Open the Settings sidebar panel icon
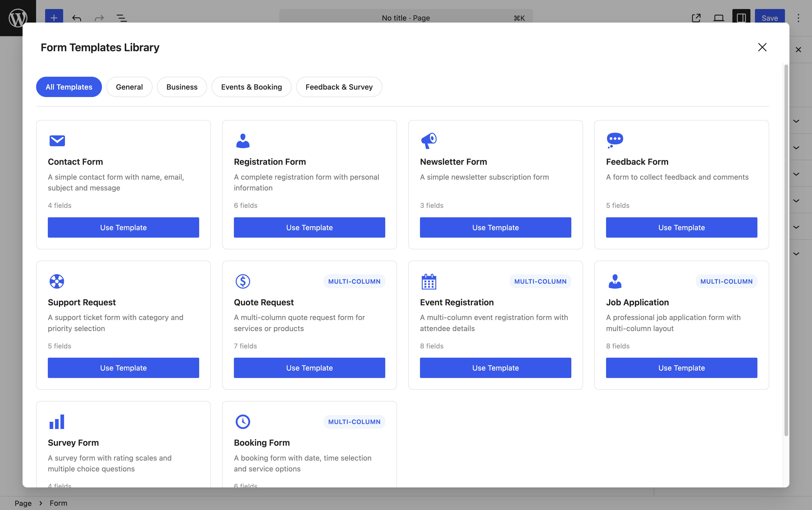 pyautogui.click(x=741, y=18)
